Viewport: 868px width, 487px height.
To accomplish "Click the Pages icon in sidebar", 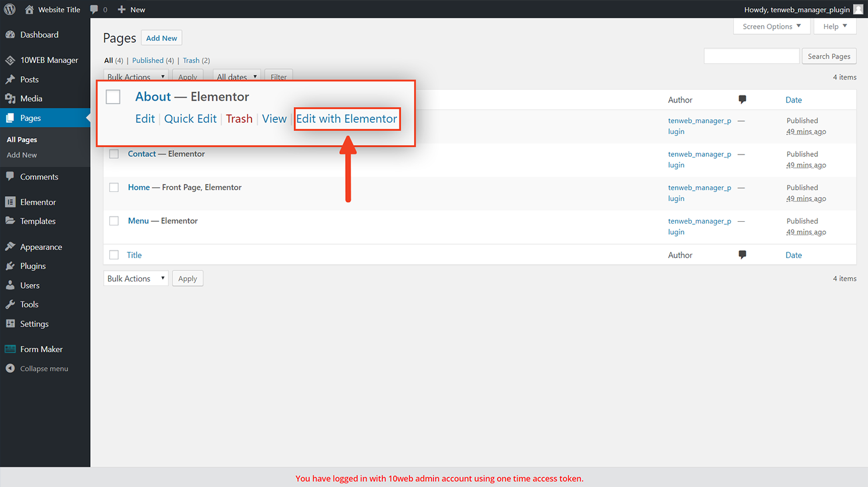I will tap(10, 118).
